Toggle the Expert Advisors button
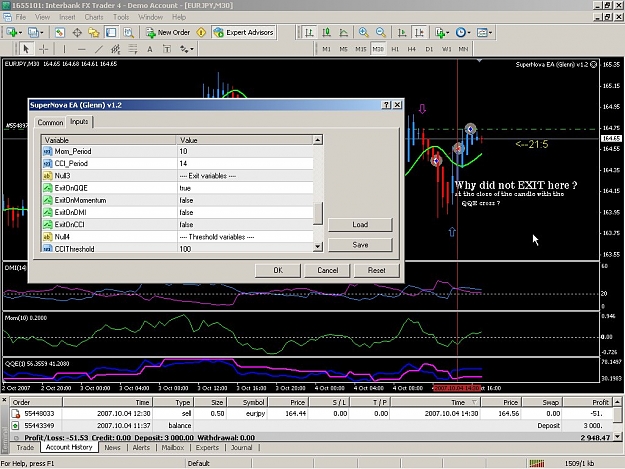Image resolution: width=625 pixels, height=469 pixels. point(244,33)
